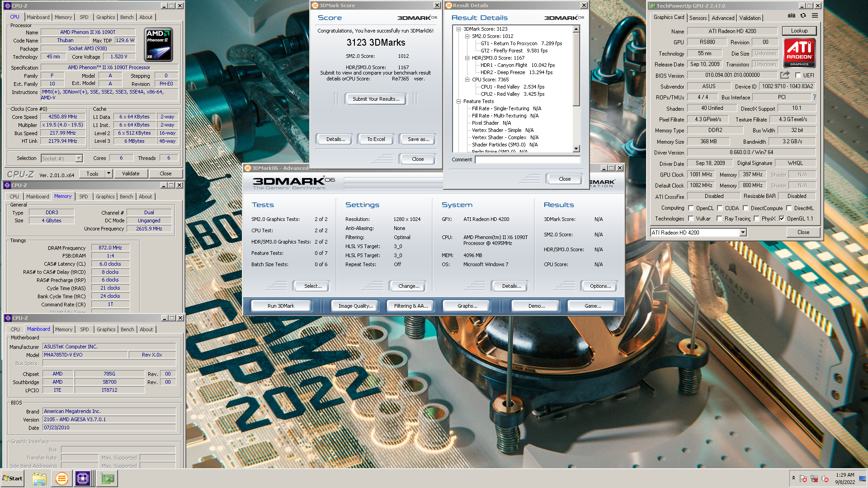Click the GPU-Z title bar app icon

[652, 6]
